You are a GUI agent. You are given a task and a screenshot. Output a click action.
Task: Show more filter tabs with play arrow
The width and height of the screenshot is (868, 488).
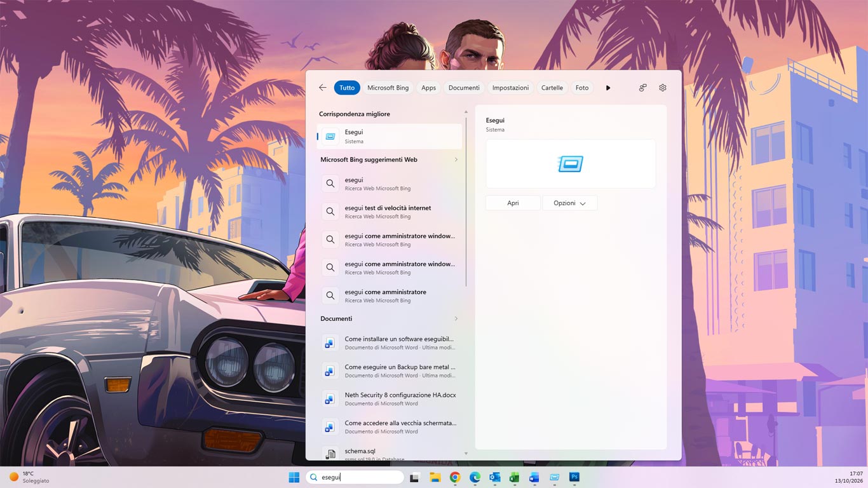tap(608, 88)
